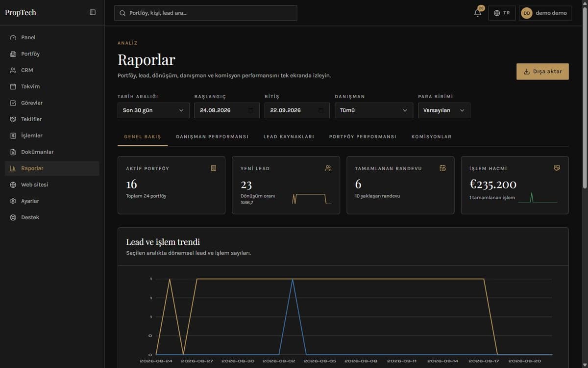Click the Destek lifebuoy icon

point(13,217)
